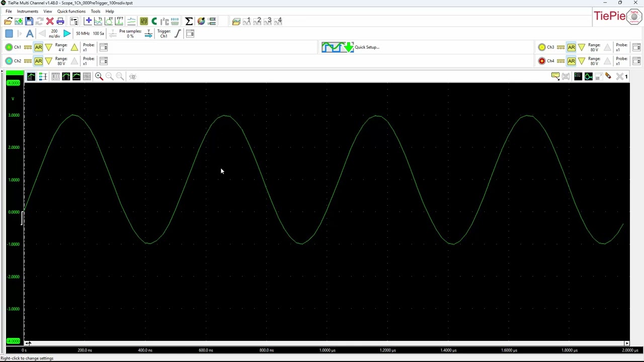Open the Help menu
Image resolution: width=644 pixels, height=362 pixels.
tap(110, 11)
